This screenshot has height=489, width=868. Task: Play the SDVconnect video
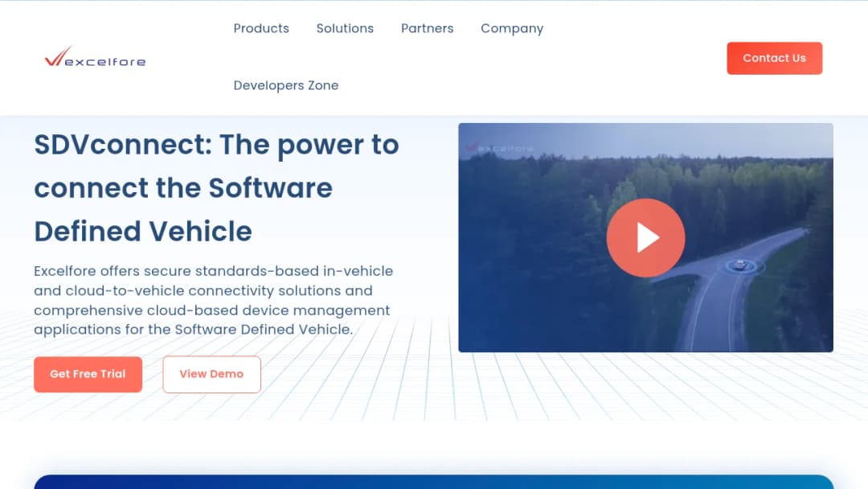[x=645, y=237]
